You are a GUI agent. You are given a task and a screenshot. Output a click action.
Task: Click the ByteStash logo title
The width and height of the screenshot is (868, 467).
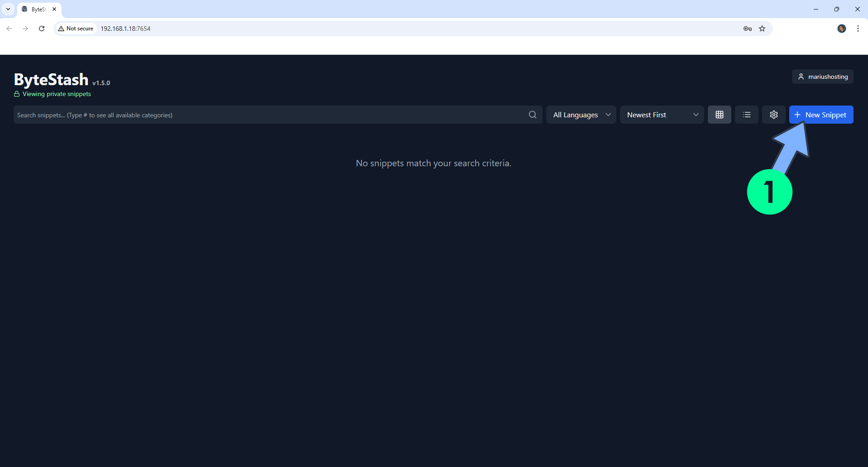point(51,79)
